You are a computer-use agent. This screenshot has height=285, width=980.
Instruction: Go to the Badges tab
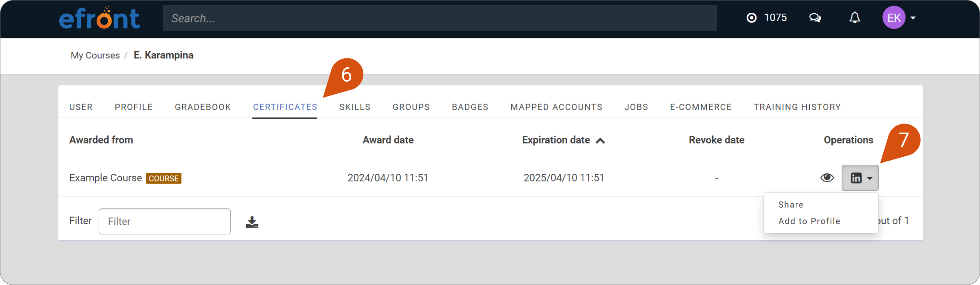point(470,107)
